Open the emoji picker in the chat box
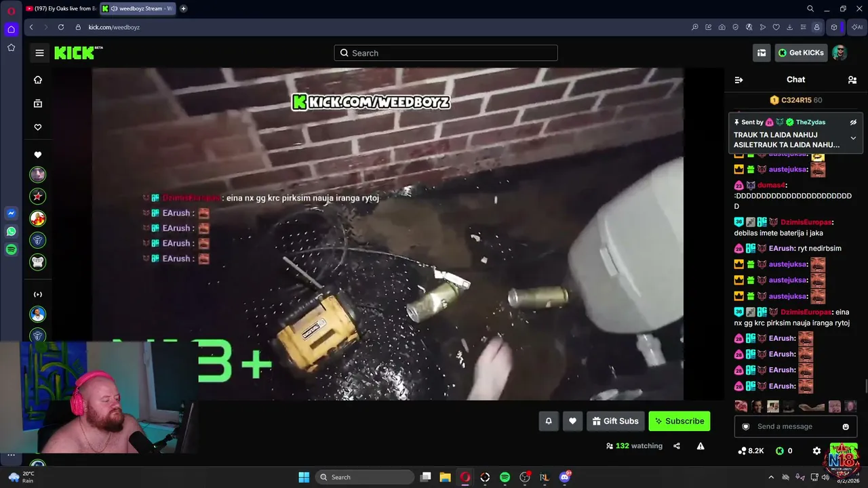Image resolution: width=868 pixels, height=488 pixels. point(846,426)
